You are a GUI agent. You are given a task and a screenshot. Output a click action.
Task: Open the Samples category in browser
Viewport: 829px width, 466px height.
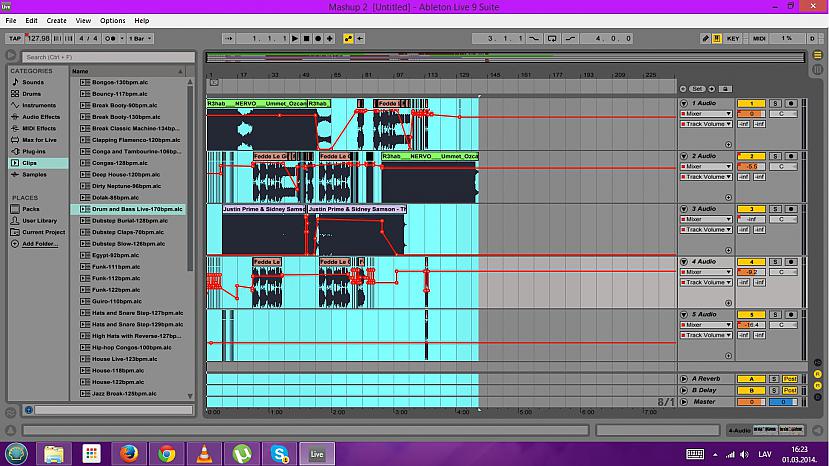click(34, 175)
